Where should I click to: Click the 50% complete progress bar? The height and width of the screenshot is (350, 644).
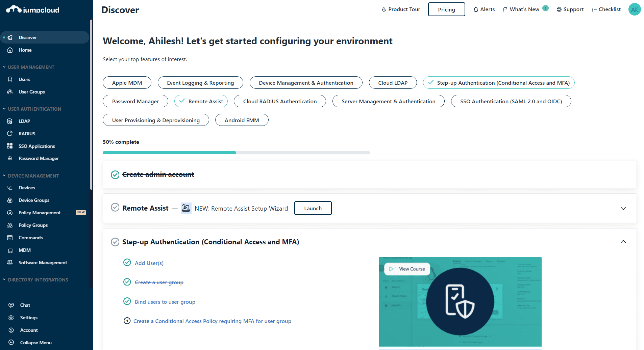[236, 153]
